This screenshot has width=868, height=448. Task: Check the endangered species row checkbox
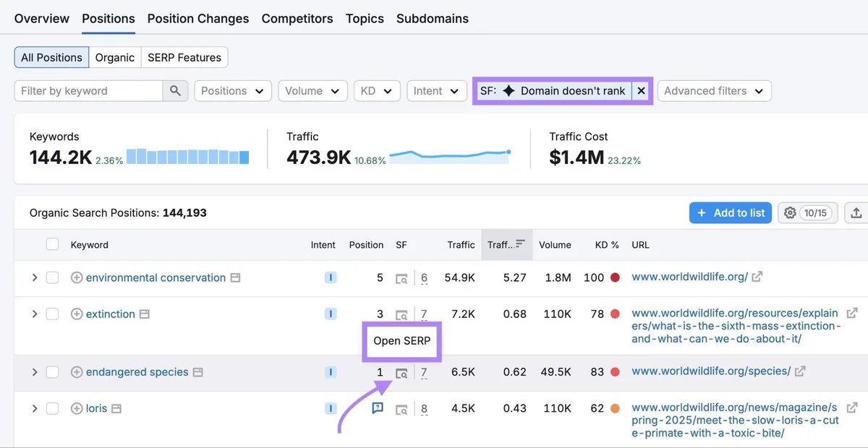coord(52,371)
